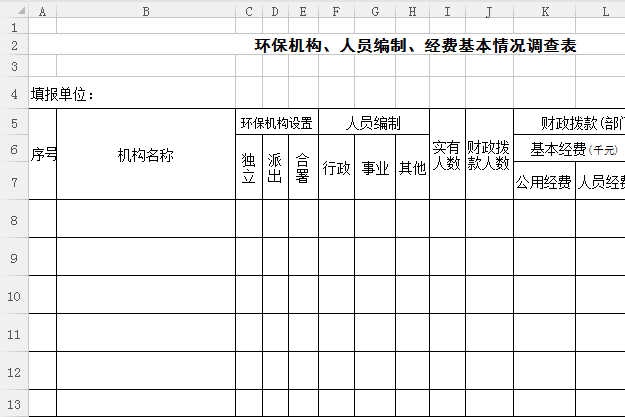Select row 10 header
This screenshot has width=625, height=417.
pos(13,295)
